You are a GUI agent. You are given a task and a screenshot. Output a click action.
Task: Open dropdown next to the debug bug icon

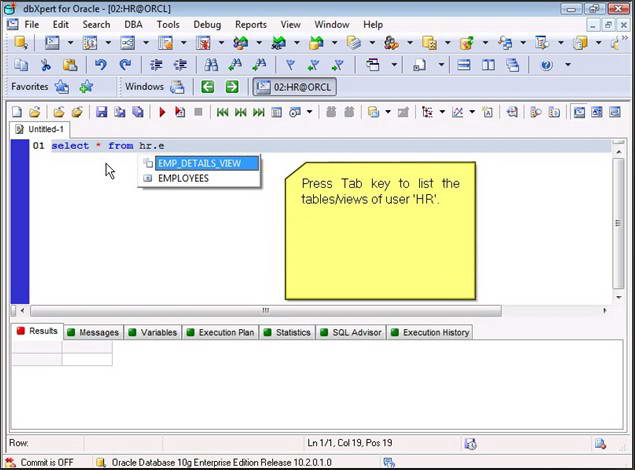(221, 43)
